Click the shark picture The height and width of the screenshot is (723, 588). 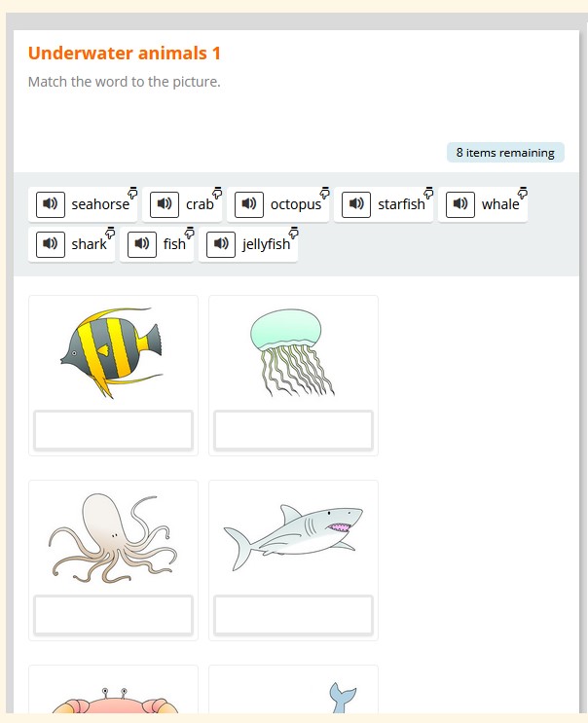(x=293, y=537)
